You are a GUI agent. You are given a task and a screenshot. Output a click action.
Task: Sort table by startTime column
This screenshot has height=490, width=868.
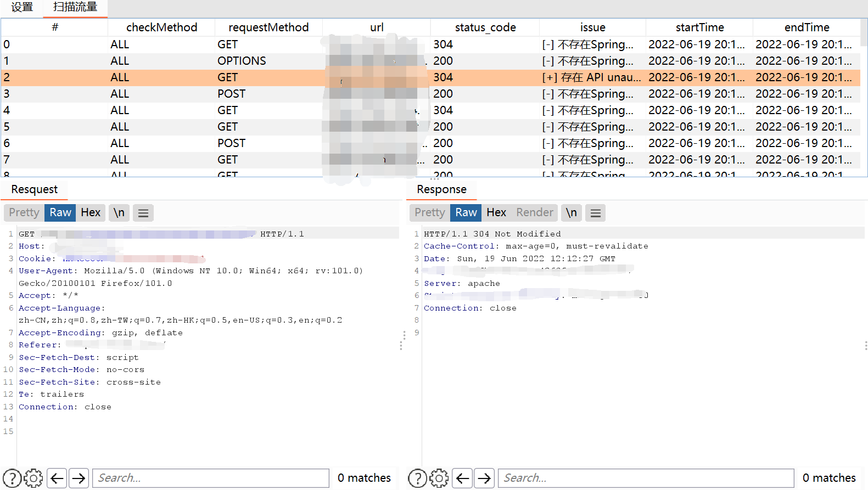coord(699,27)
